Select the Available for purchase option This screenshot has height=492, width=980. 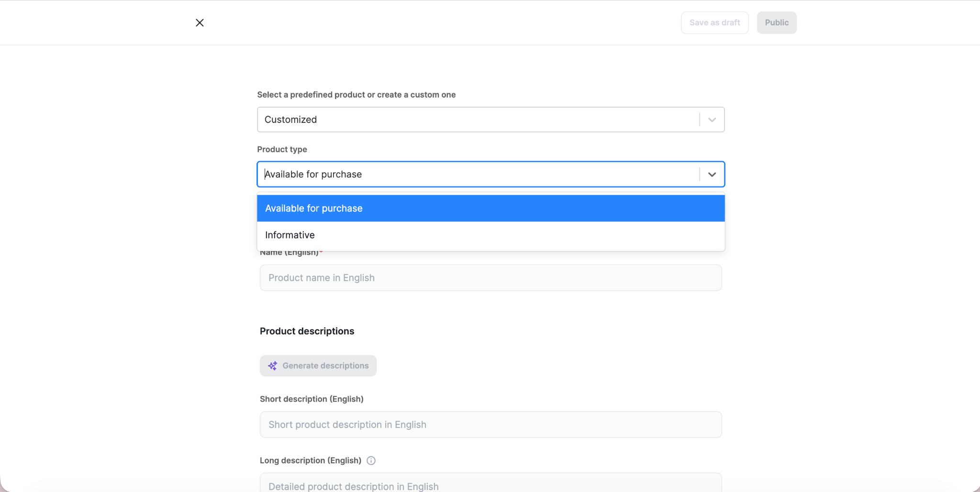tap(490, 208)
